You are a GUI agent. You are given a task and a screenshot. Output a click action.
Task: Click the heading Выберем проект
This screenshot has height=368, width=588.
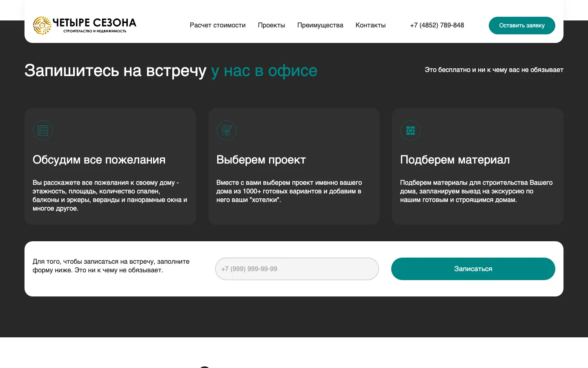[x=261, y=159]
